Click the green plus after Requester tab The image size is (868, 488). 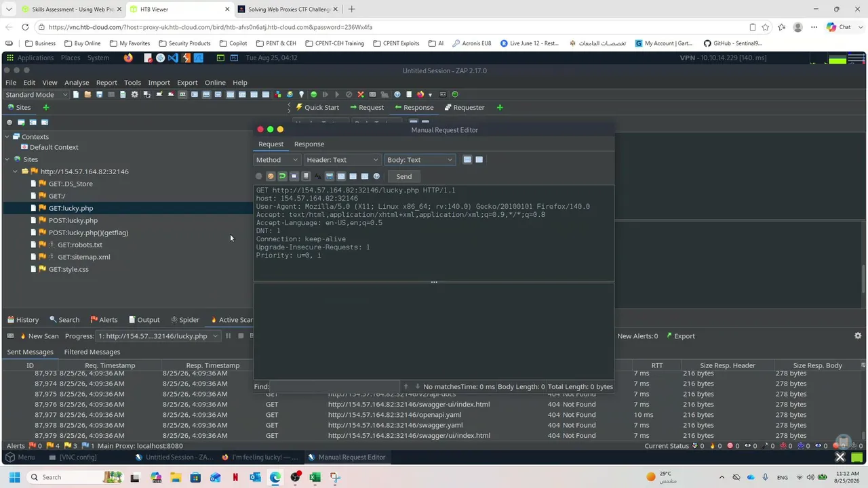500,107
